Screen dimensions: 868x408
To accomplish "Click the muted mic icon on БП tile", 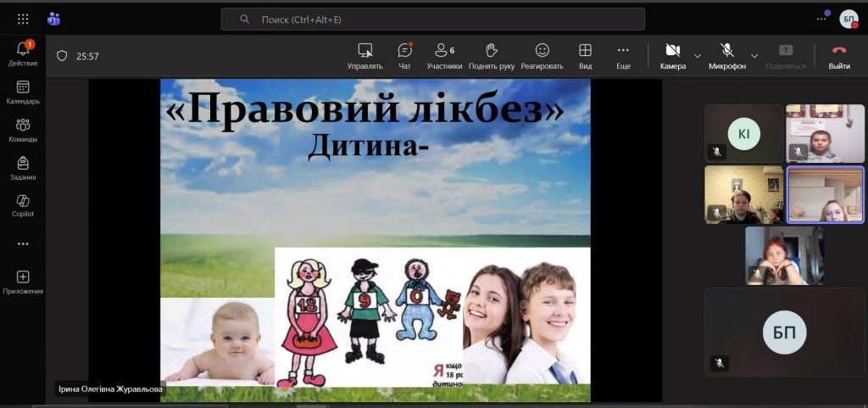I will pyautogui.click(x=719, y=363).
